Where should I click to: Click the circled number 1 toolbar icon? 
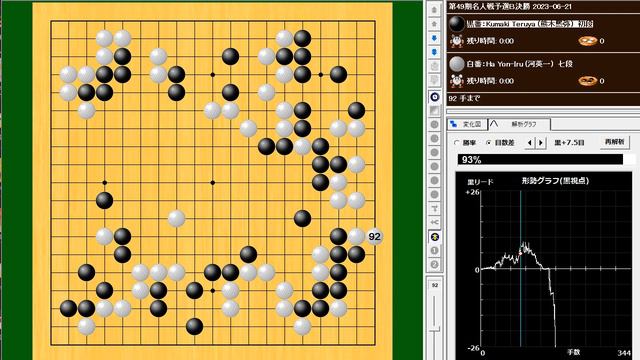435,251
